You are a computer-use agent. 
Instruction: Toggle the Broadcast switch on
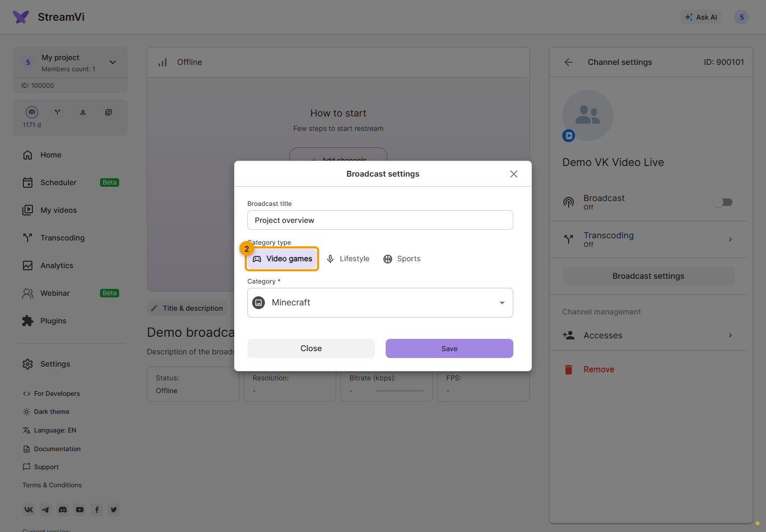[x=723, y=202]
